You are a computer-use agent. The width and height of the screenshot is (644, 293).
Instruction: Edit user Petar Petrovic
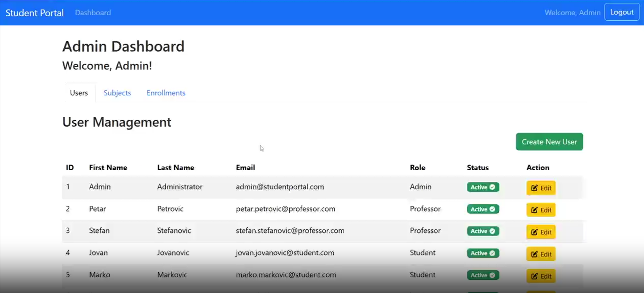pos(541,210)
